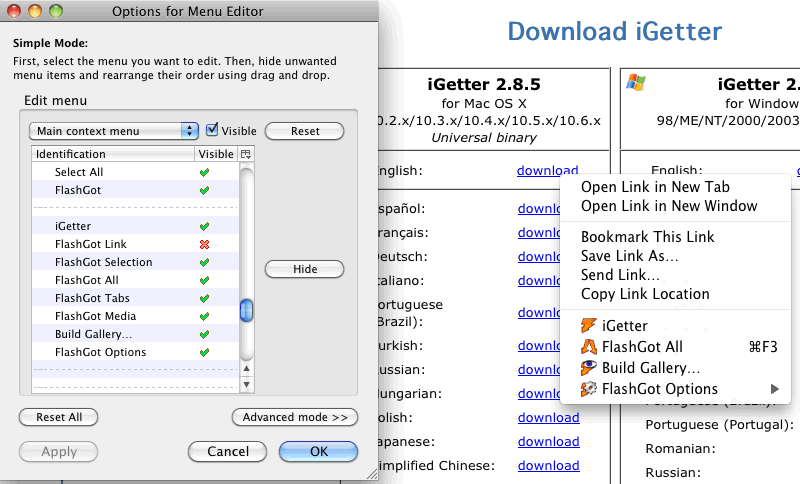
Task: Toggle visibility checkmark for FlashGot row
Action: (205, 190)
